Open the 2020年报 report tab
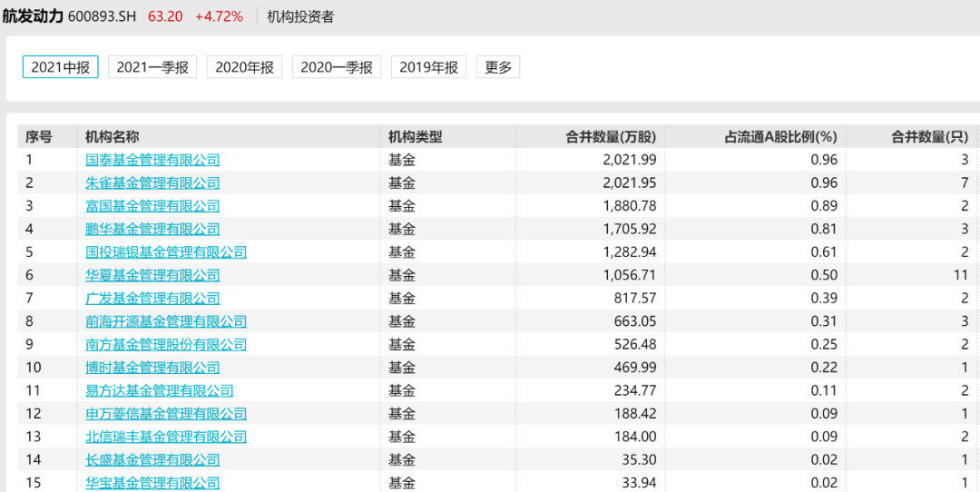 (244, 67)
